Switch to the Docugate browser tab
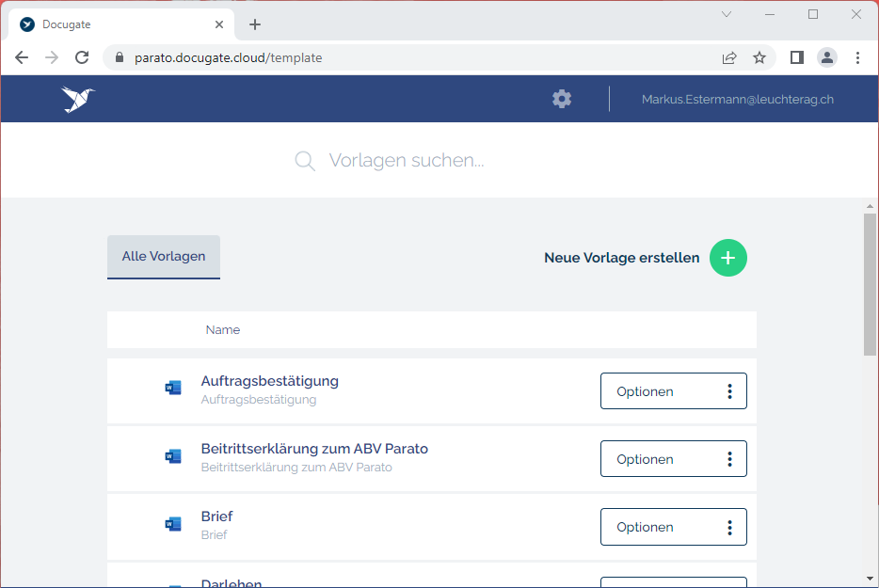Screen dimensions: 879x588 (x=120, y=24)
